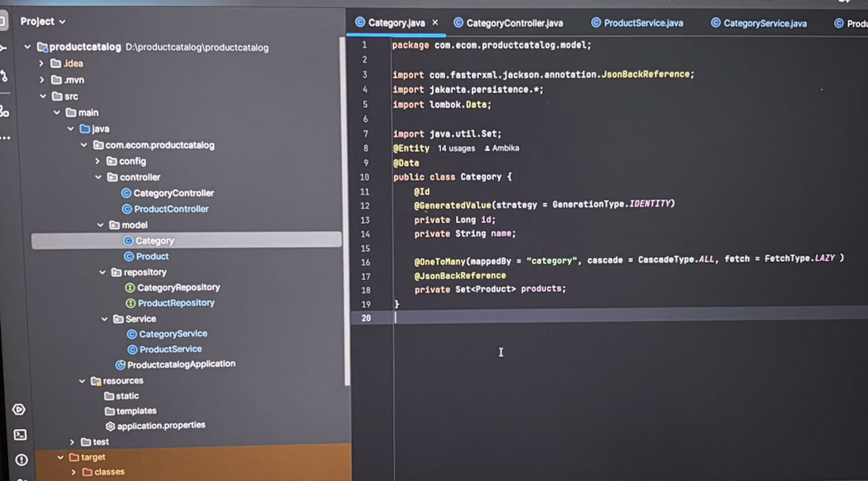
Task: Click the 14 usages inlay link
Action: click(x=456, y=148)
